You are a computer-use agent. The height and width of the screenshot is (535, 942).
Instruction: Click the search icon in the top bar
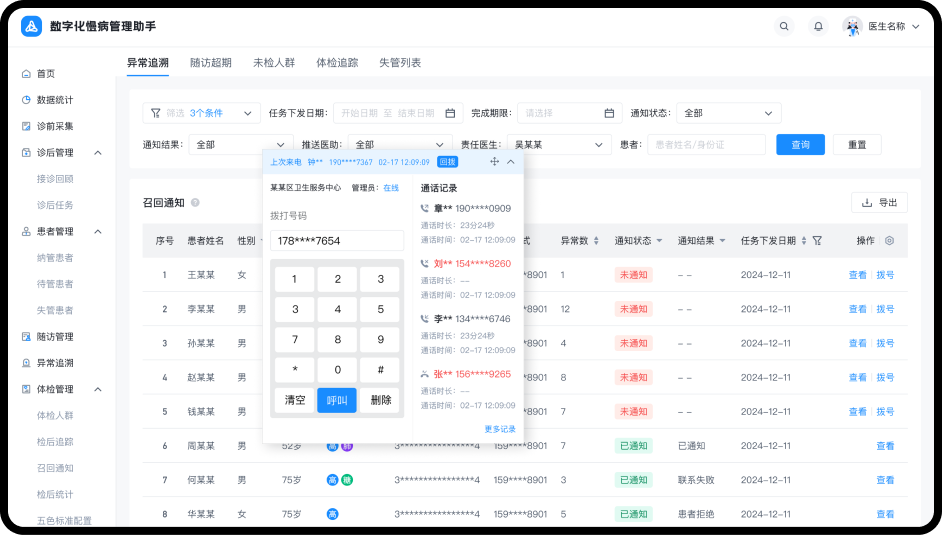click(x=784, y=26)
